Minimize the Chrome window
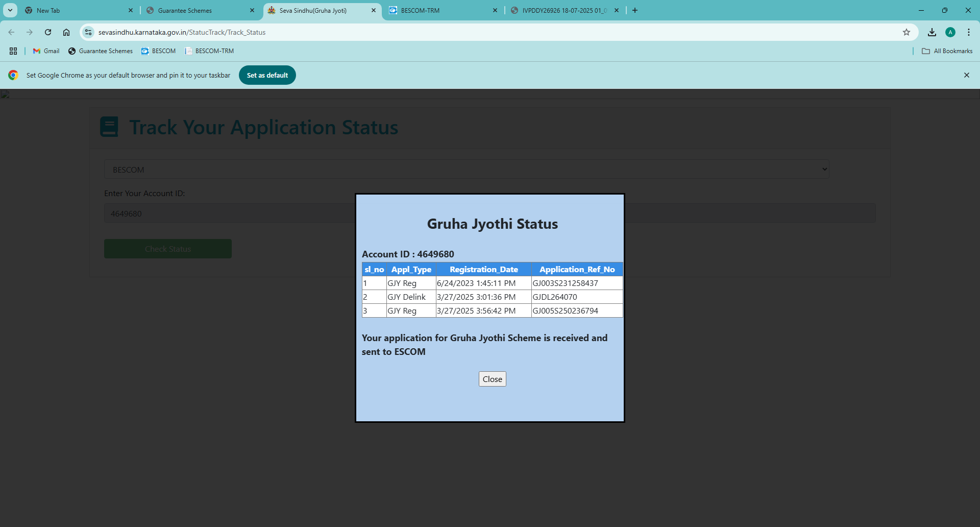 (x=921, y=10)
